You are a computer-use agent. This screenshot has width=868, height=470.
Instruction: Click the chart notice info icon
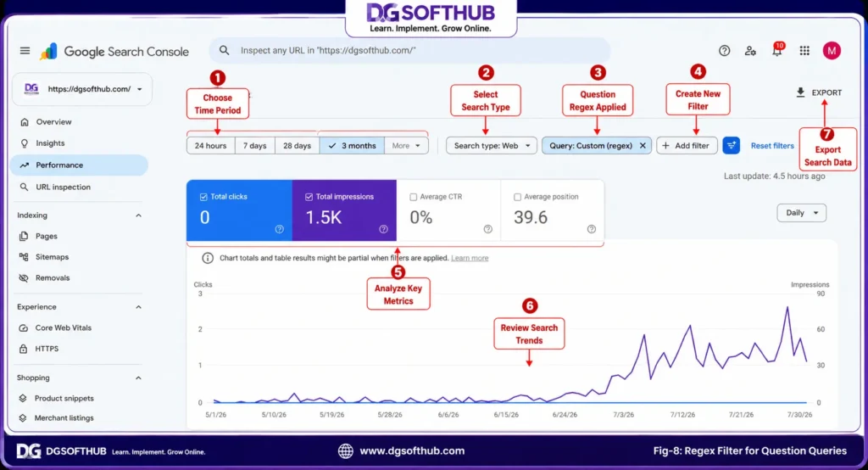[208, 258]
